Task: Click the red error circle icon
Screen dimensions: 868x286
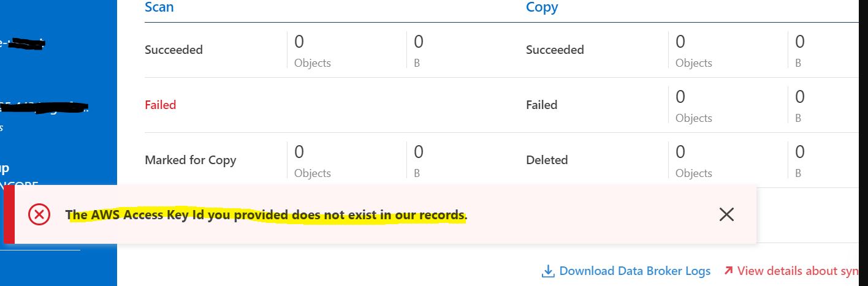Action: [x=39, y=214]
